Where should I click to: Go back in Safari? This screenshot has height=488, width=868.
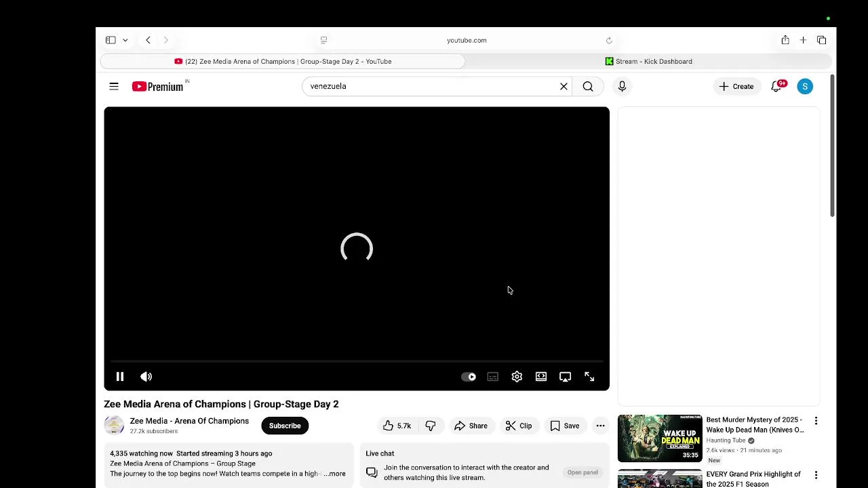148,40
